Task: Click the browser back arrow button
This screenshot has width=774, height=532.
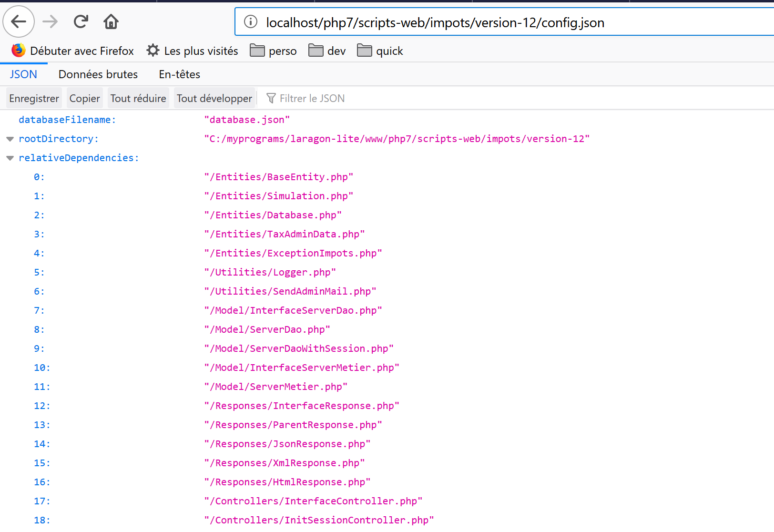Action: click(19, 21)
